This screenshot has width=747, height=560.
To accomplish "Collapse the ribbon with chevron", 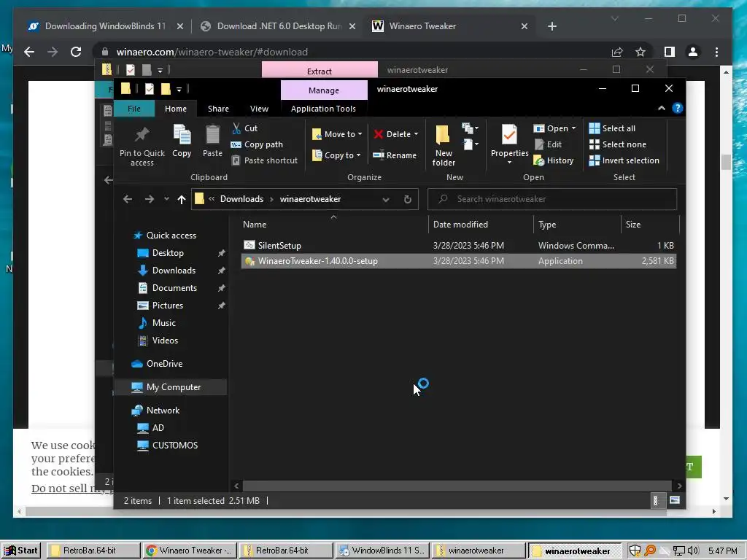I will pyautogui.click(x=662, y=109).
